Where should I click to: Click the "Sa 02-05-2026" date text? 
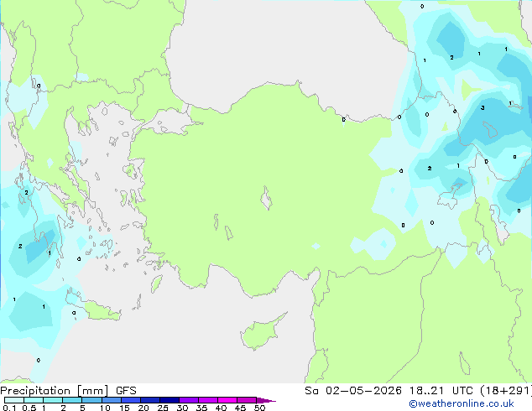click(353, 391)
